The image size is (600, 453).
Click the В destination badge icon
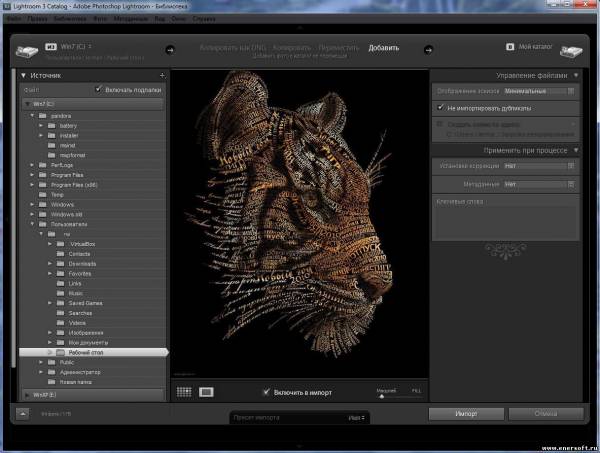pyautogui.click(x=510, y=47)
